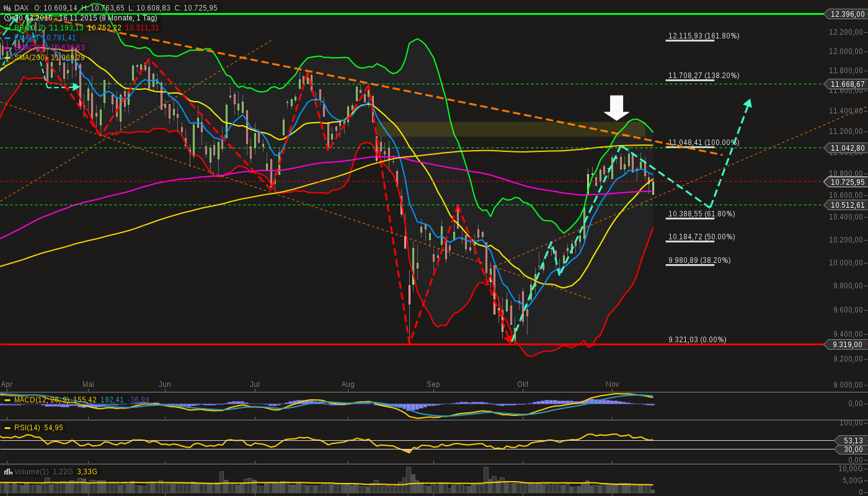Image resolution: width=868 pixels, height=496 pixels.
Task: Click the candlestick chart-type icon beside DAX
Action: point(7,8)
